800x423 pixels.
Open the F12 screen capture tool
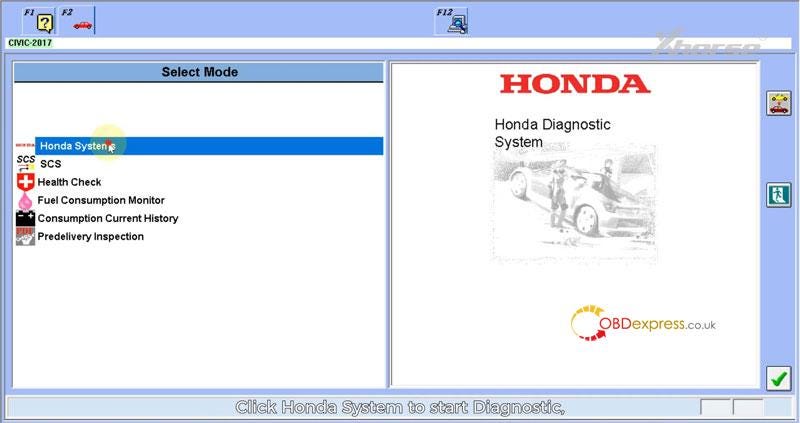[452, 21]
